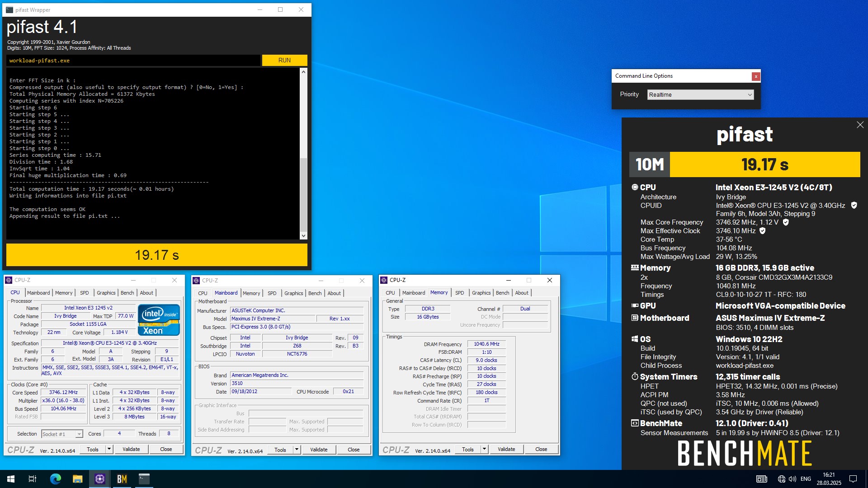Click the System Timers clock icon
The height and width of the screenshot is (488, 868).
(635, 376)
